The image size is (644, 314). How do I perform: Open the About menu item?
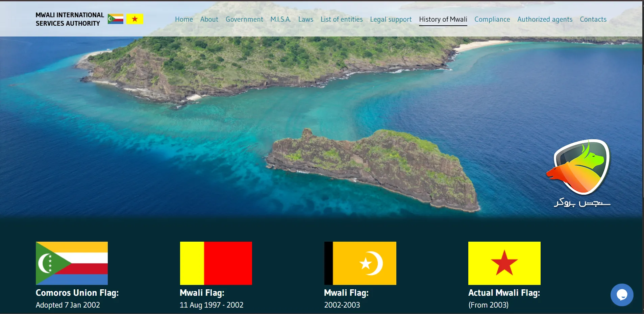pos(209,19)
